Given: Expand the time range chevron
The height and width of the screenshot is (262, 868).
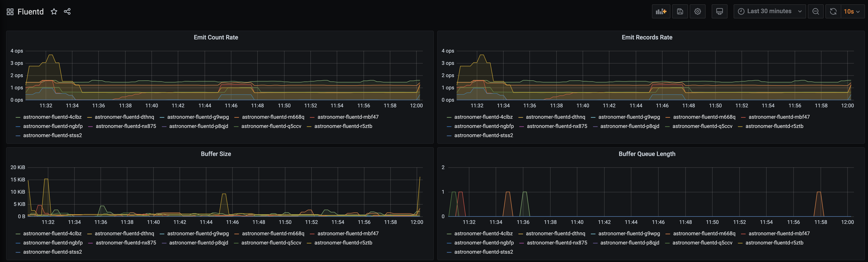Looking at the screenshot, I should pos(800,11).
